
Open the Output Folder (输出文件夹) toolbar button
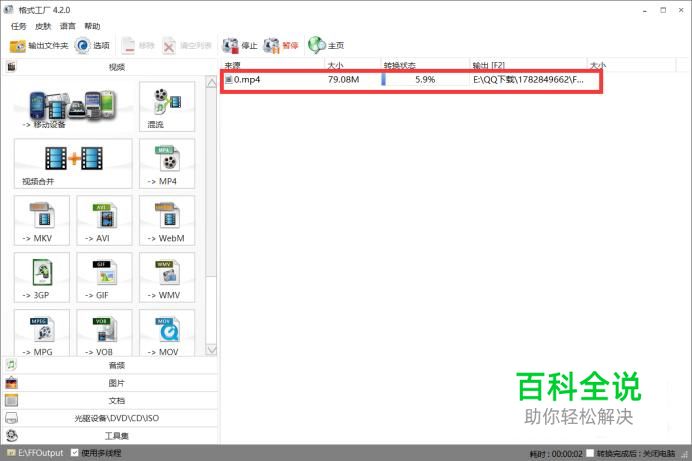[39, 45]
